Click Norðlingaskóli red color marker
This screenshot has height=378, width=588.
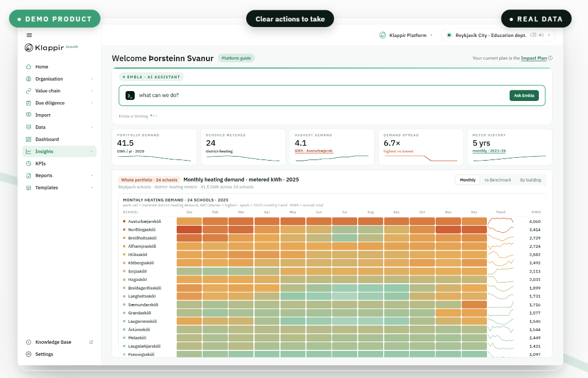(x=124, y=230)
